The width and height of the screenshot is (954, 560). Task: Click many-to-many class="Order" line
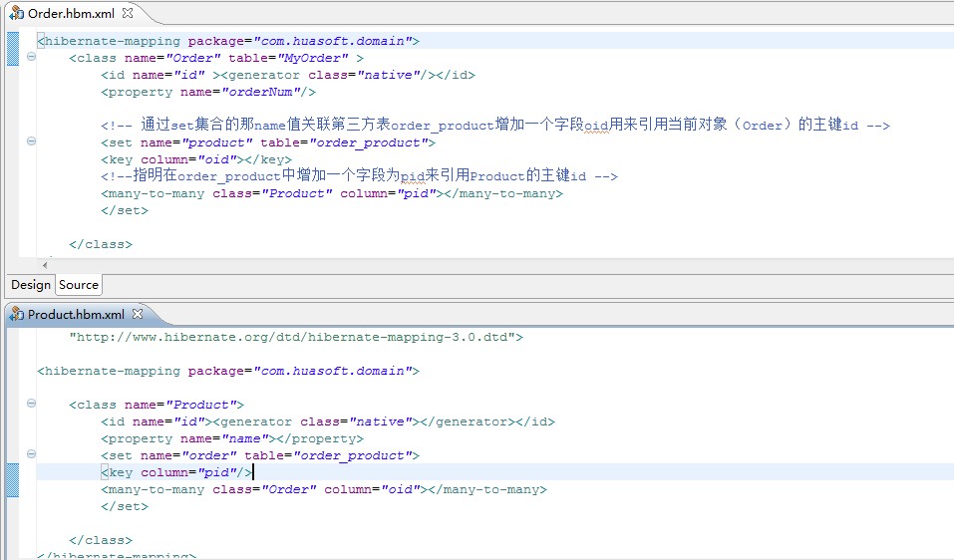pos(324,489)
